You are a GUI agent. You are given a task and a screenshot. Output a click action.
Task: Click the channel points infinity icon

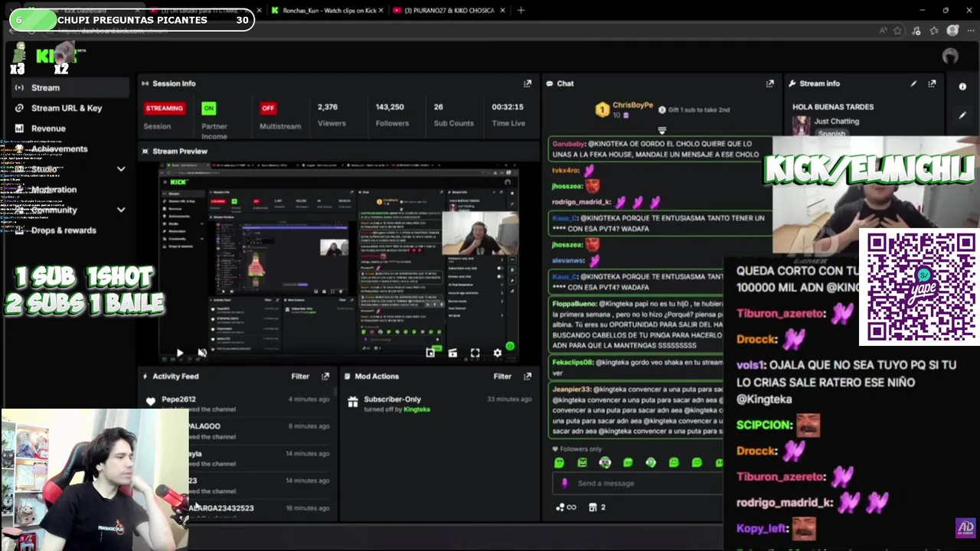tap(566, 507)
